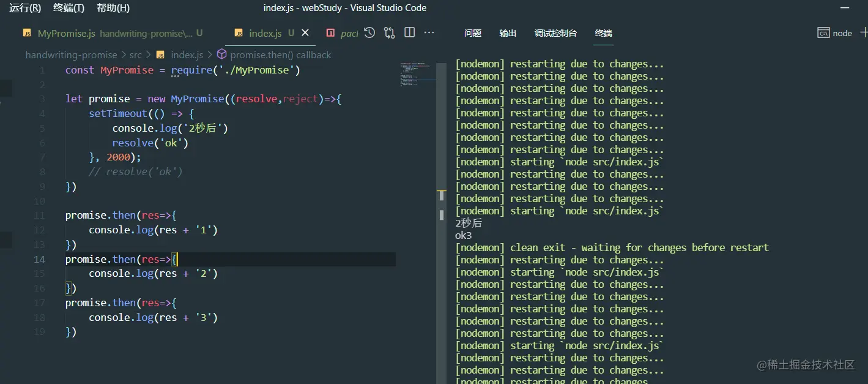The image size is (868, 384).
Task: Switch to the 问题 panel tab
Action: [473, 33]
